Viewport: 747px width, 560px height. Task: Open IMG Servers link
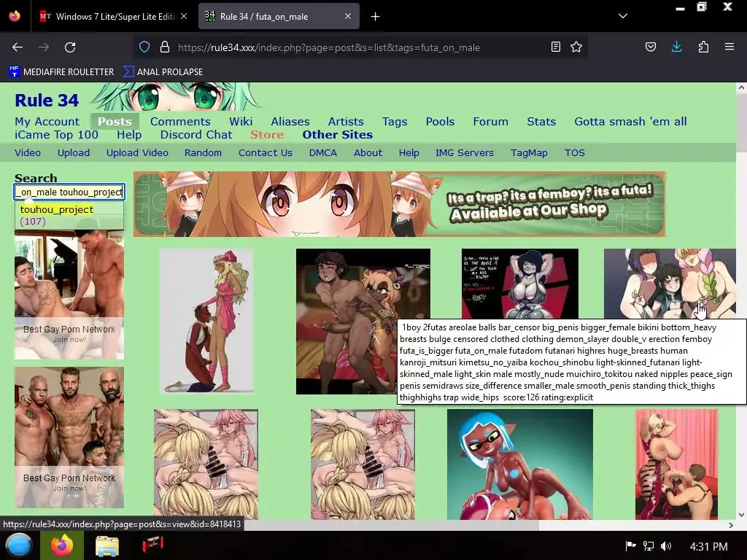coord(465,153)
